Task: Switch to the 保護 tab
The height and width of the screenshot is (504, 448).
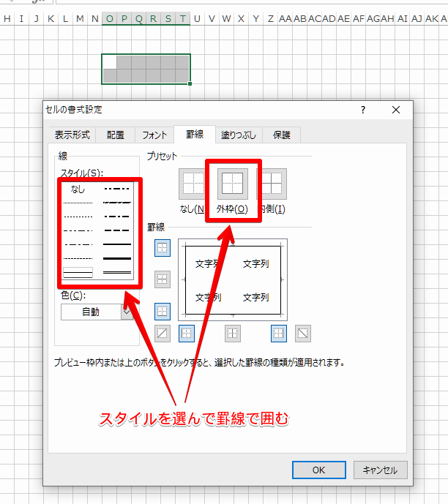Action: tap(282, 135)
